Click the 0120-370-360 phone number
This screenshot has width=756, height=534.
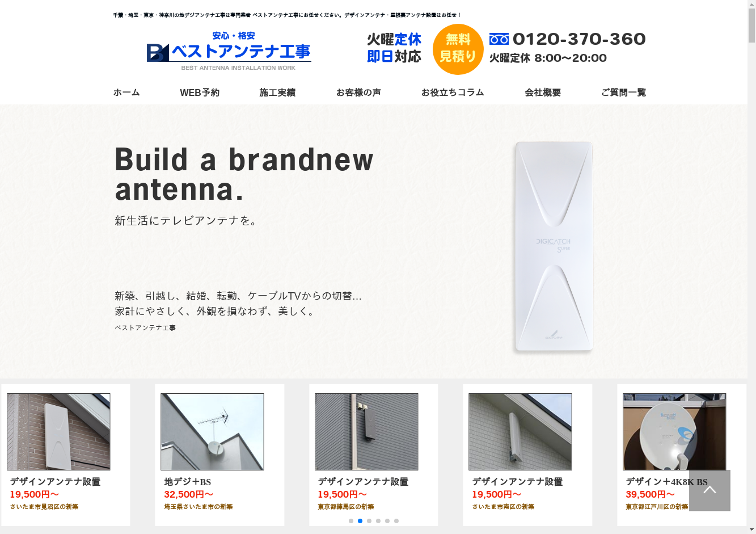[579, 39]
